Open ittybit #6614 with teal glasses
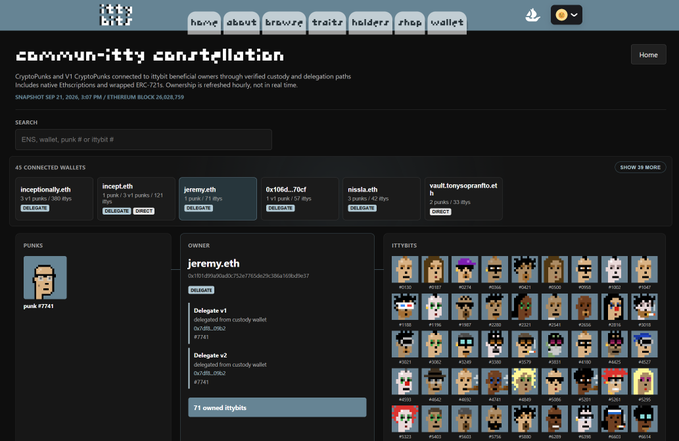The height and width of the screenshot is (441, 679). (644, 419)
